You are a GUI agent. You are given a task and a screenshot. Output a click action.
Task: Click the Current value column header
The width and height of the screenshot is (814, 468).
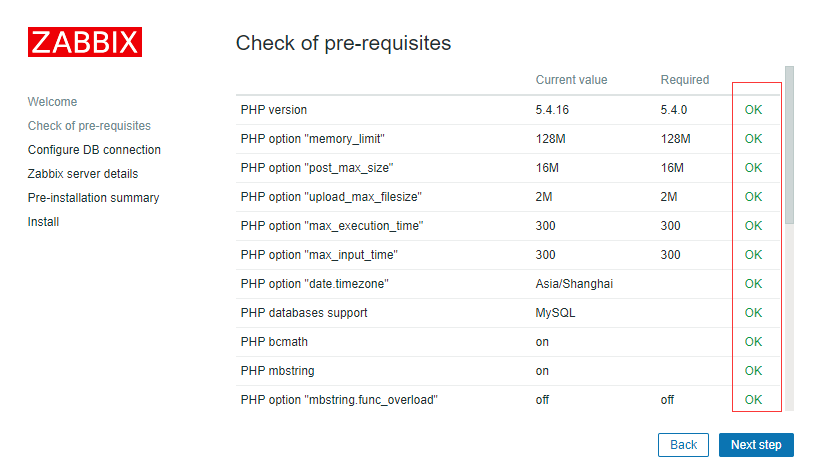(571, 80)
